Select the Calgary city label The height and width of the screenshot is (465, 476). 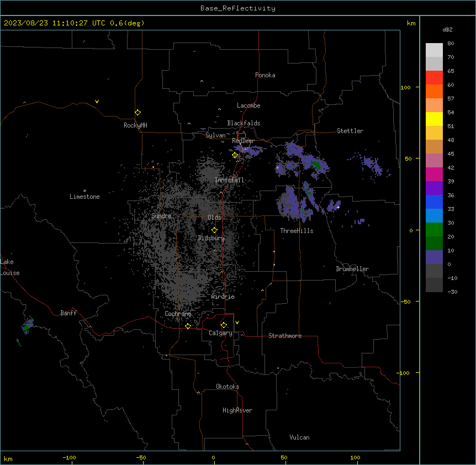tap(220, 333)
